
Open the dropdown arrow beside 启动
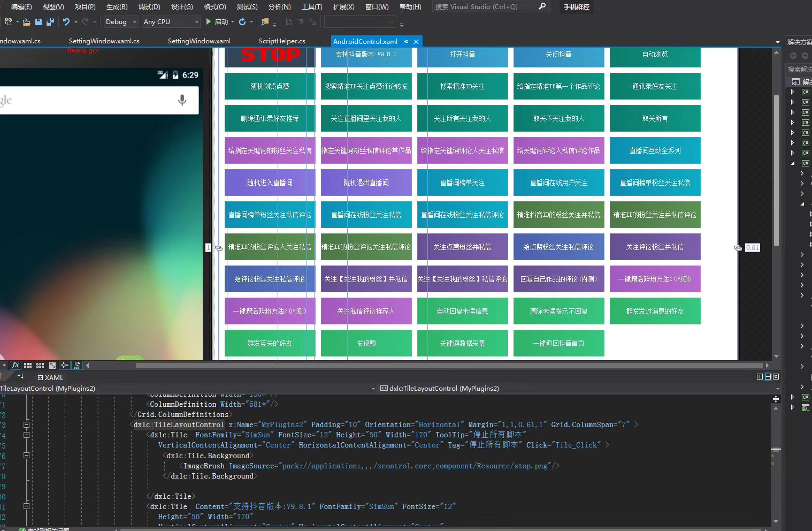coord(233,22)
